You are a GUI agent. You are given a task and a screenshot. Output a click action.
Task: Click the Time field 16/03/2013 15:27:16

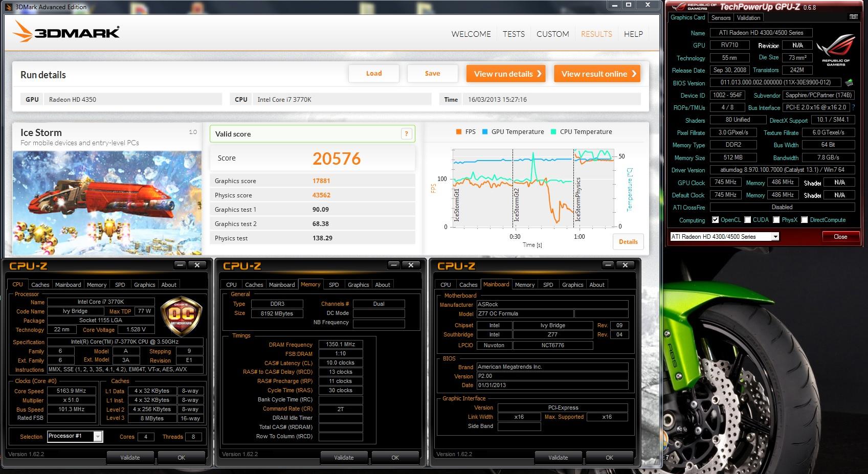551,99
